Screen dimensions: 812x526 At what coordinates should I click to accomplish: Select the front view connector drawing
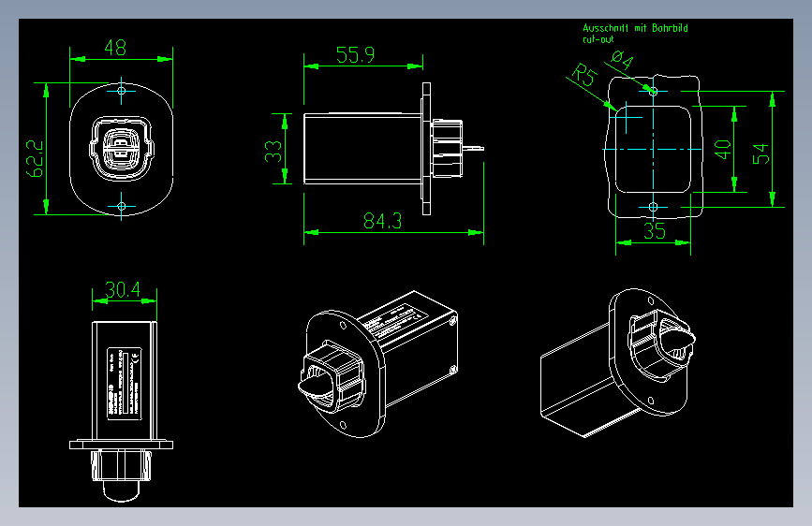click(x=121, y=149)
